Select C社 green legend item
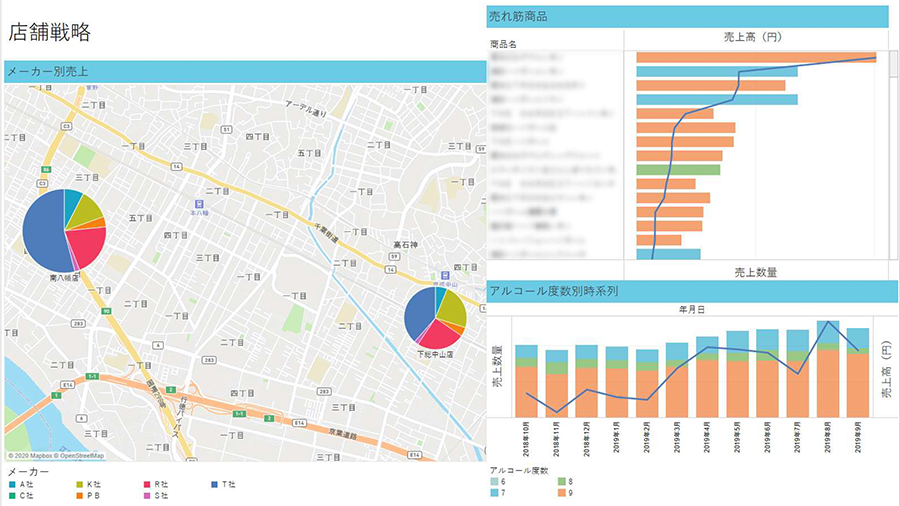This screenshot has height=506, width=900. pos(12,495)
